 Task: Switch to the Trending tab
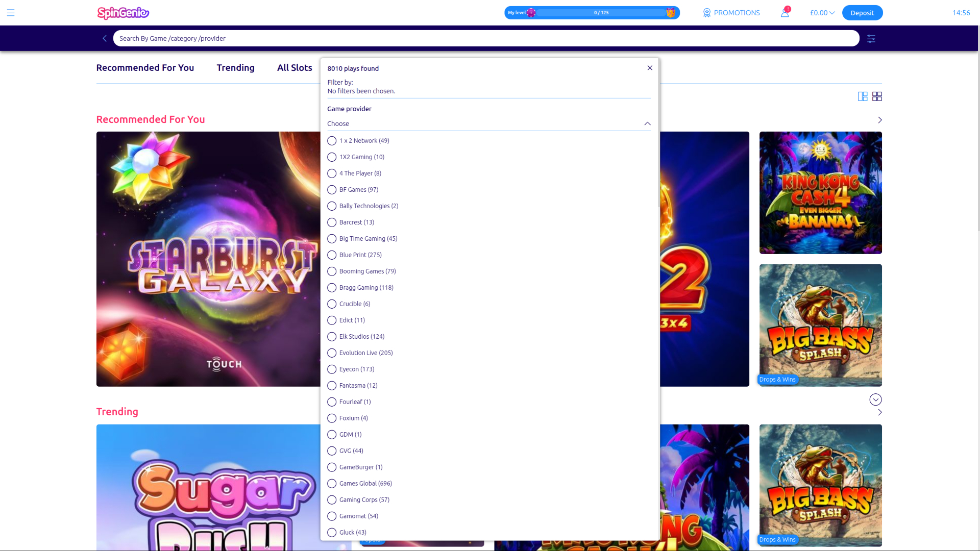point(235,68)
